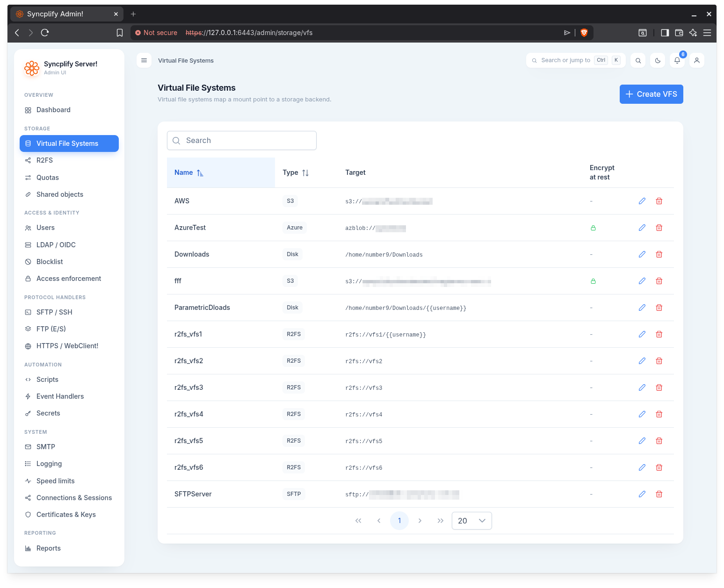The height and width of the screenshot is (588, 724).
Task: Open Shared objects page
Action: [x=69, y=194]
